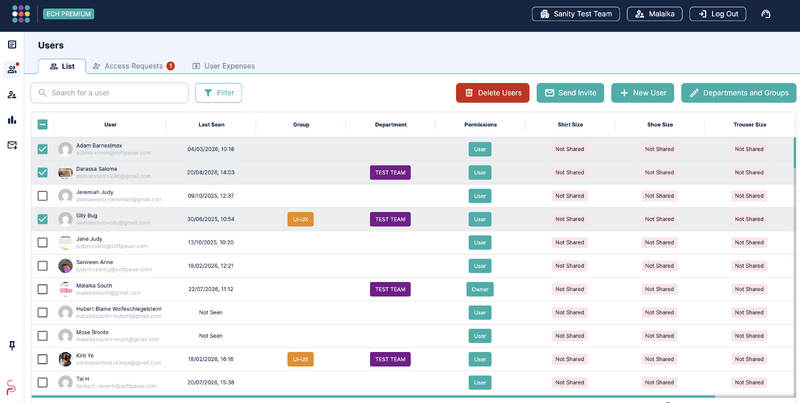Open the bar chart analytics sidebar icon
The height and width of the screenshot is (403, 800).
pyautogui.click(x=12, y=120)
